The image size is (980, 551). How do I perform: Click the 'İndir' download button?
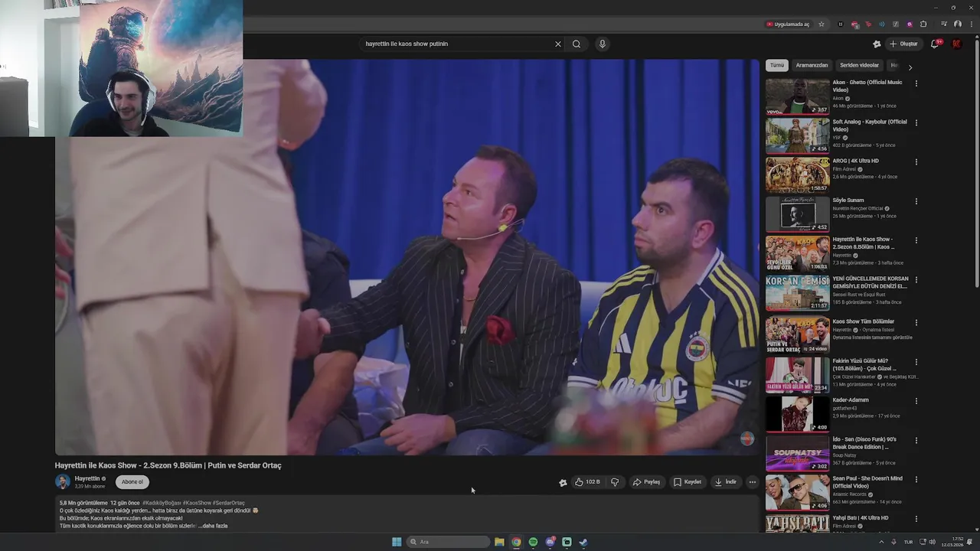click(725, 482)
